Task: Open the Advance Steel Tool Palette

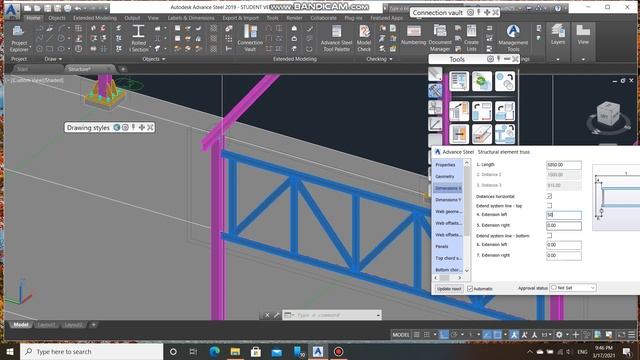Action: point(336,38)
